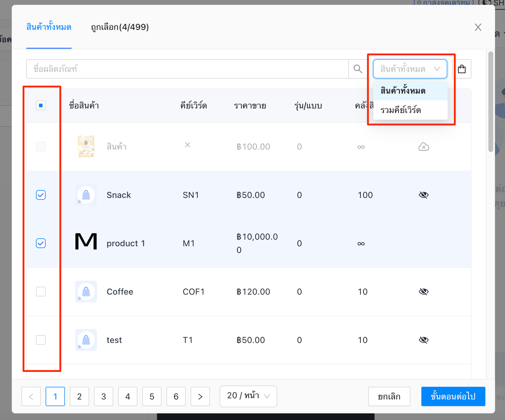Go to the previous page arrow

click(x=31, y=396)
